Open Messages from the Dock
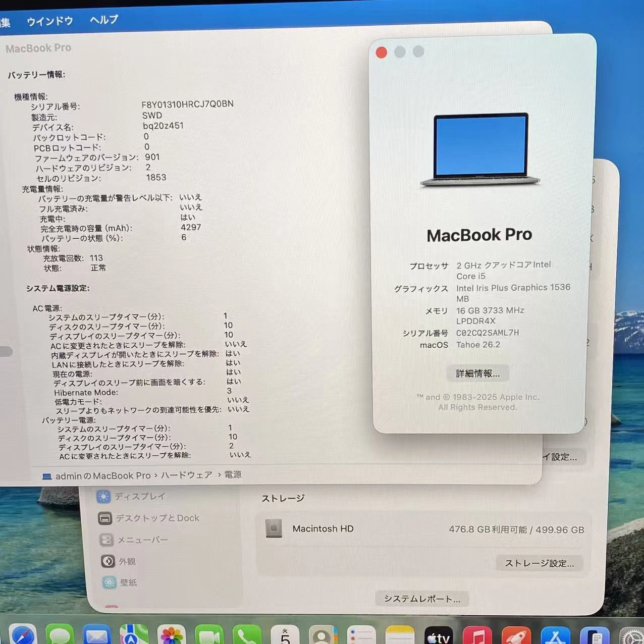The width and height of the screenshot is (644, 644). point(60,635)
